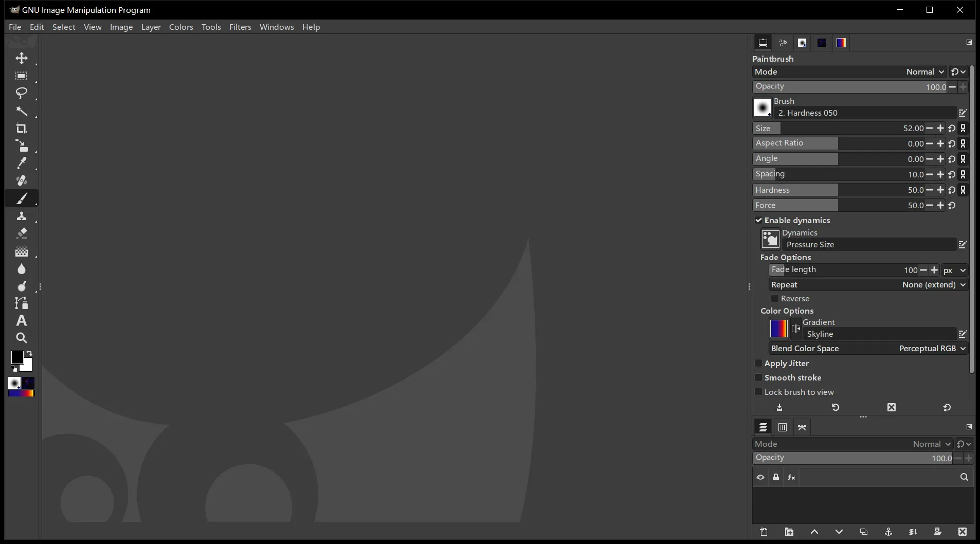Create a new layer
The height and width of the screenshot is (544, 980).
click(x=764, y=532)
